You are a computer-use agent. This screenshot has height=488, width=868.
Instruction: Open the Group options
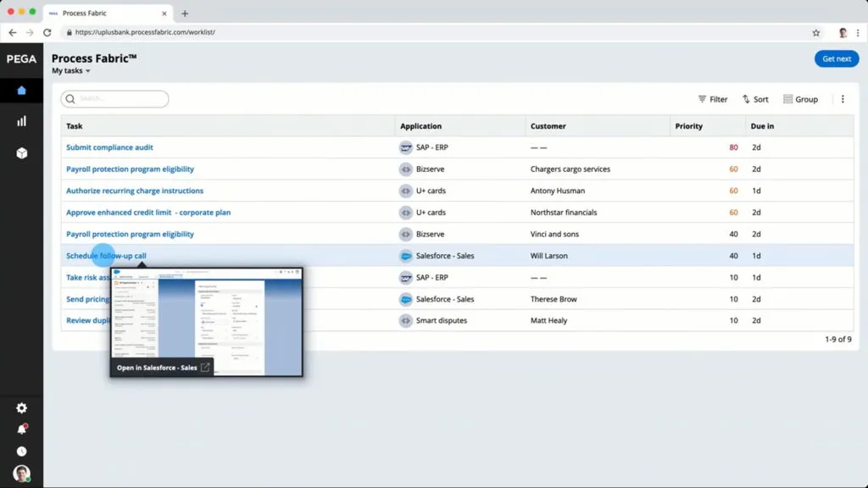coord(800,99)
